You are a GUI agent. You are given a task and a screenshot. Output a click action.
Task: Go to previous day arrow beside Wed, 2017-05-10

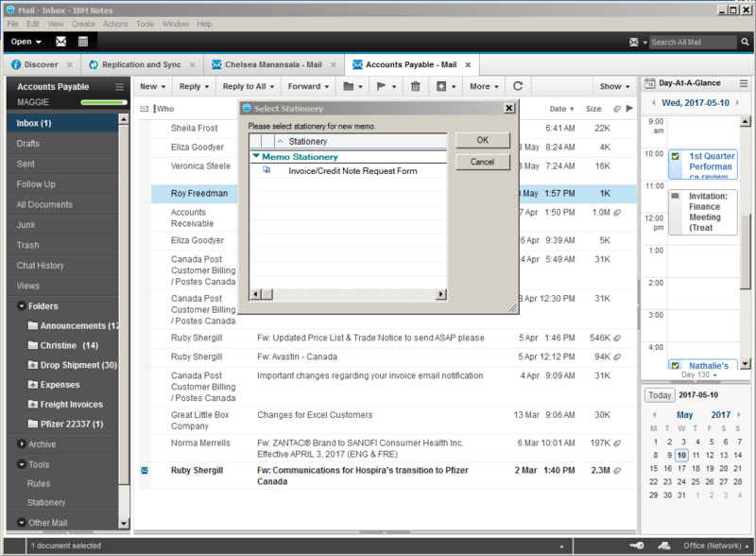(653, 103)
